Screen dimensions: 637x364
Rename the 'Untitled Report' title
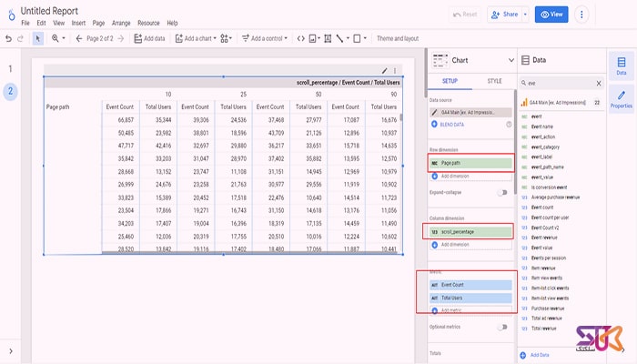pyautogui.click(x=49, y=11)
